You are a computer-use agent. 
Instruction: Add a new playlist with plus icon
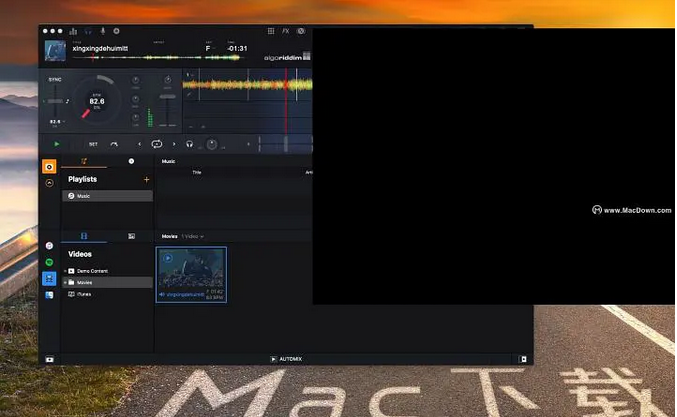146,179
